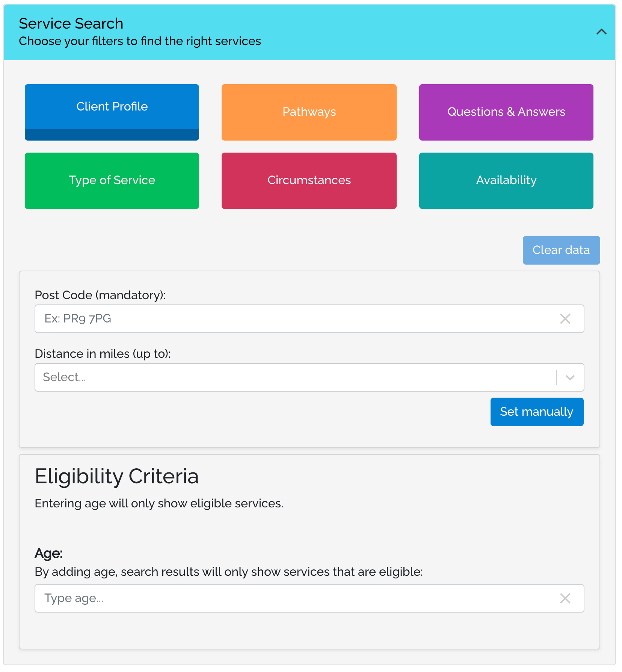Click the Clear data button
Screen dimensions: 622x672
[561, 250]
